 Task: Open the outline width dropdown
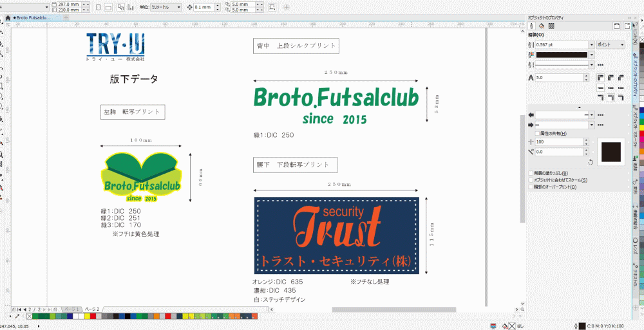coord(592,44)
